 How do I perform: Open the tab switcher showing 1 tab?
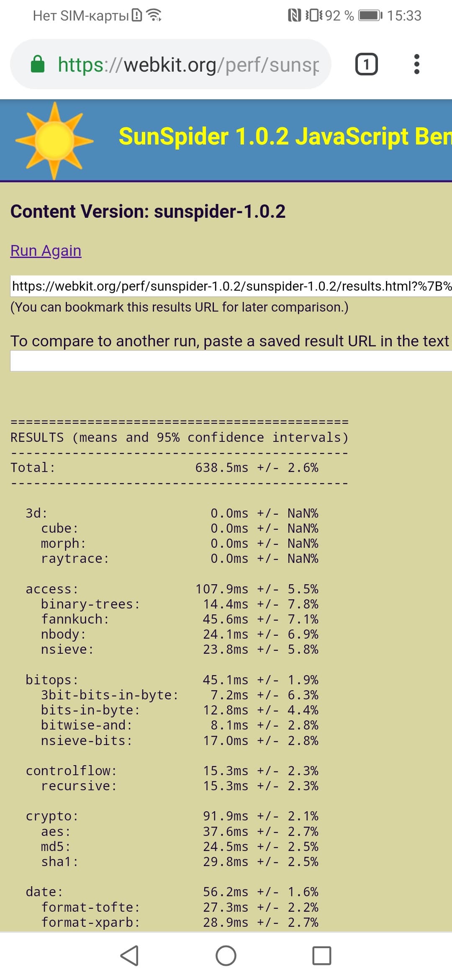tap(366, 64)
